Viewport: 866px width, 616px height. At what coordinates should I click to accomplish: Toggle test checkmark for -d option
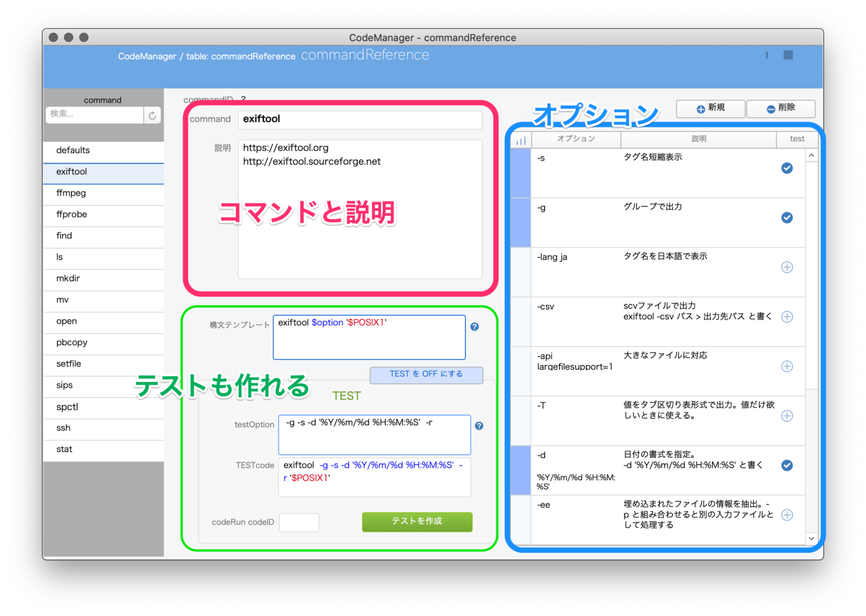[x=787, y=466]
